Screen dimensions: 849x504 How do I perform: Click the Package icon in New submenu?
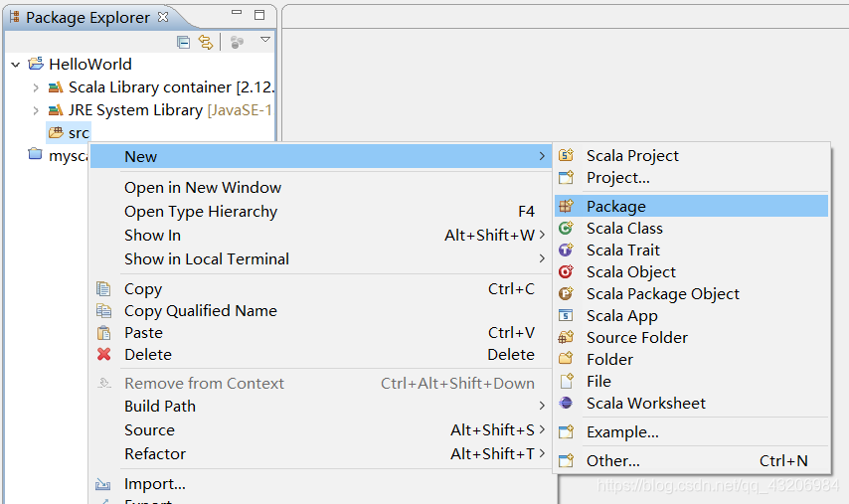566,206
